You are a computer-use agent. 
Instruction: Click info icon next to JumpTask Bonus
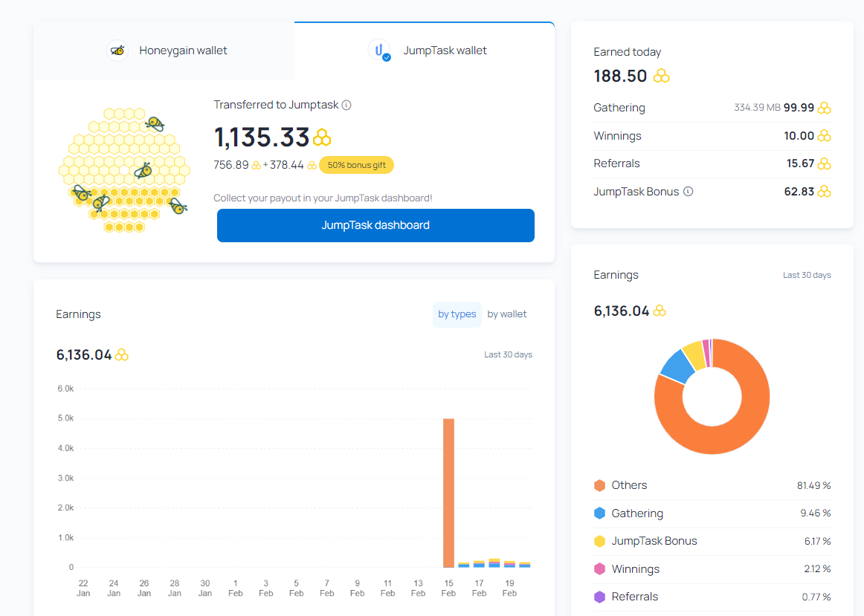689,192
